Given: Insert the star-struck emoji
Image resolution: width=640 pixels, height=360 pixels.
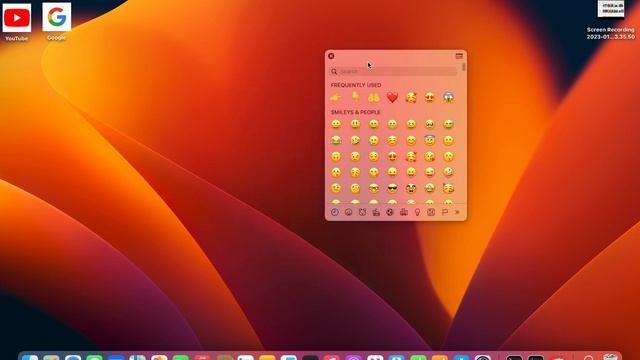Looking at the screenshot, I should (430, 188).
